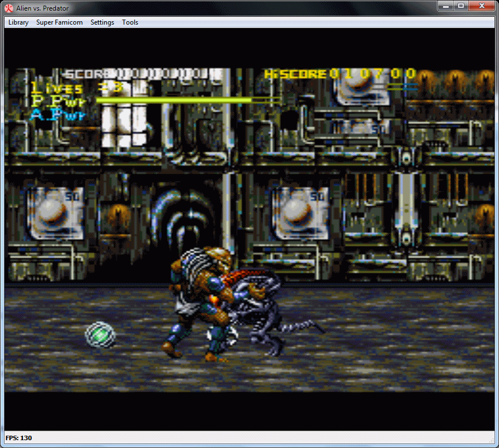Viewport: 499px width, 448px height.
Task: Open the Tools menu
Action: pos(130,22)
